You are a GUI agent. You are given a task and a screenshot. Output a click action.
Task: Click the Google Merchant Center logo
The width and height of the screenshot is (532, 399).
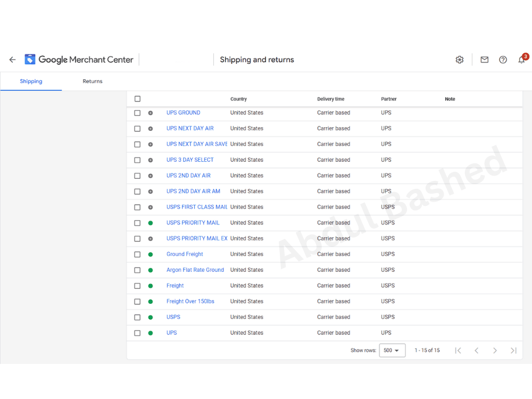[x=79, y=60]
